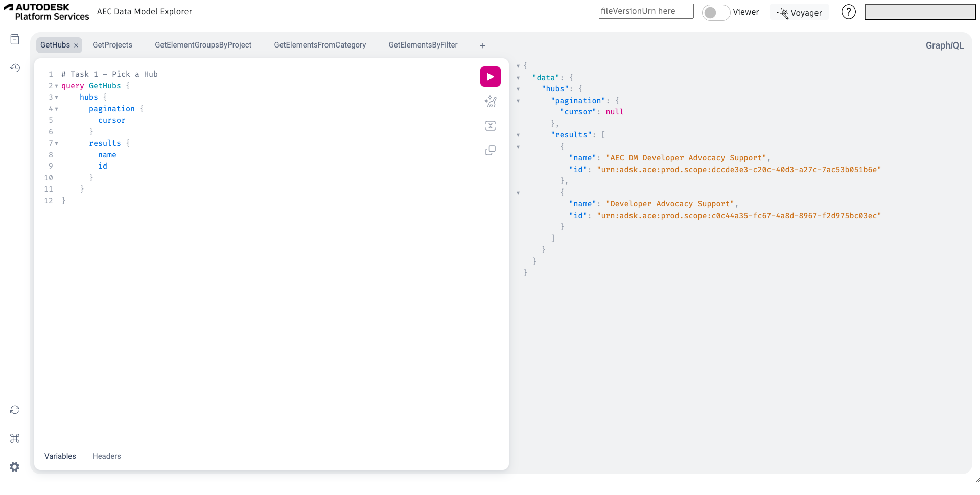Run the GetHubs query with play button
Viewport: 980px width, 495px height.
coord(490,77)
